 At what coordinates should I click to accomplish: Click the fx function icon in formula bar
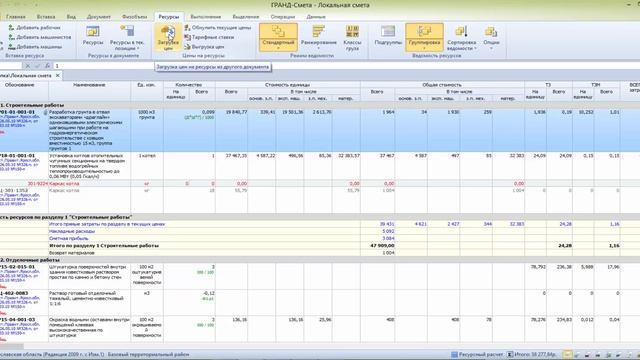[48, 66]
